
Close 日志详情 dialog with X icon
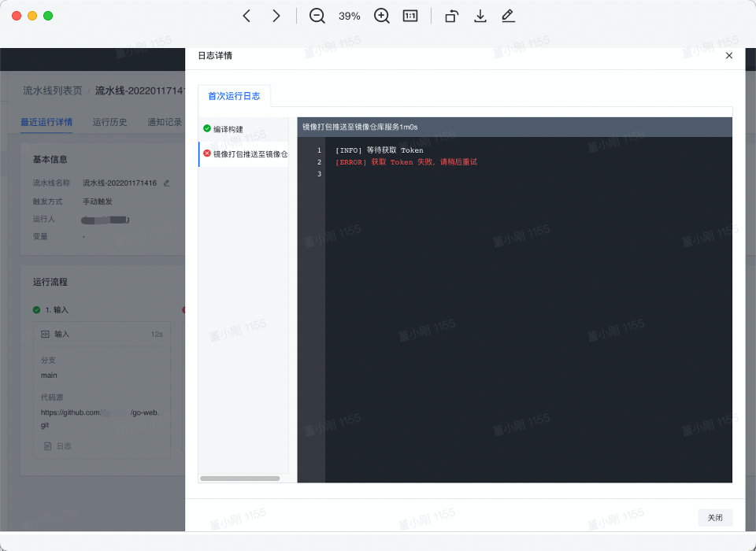[728, 56]
